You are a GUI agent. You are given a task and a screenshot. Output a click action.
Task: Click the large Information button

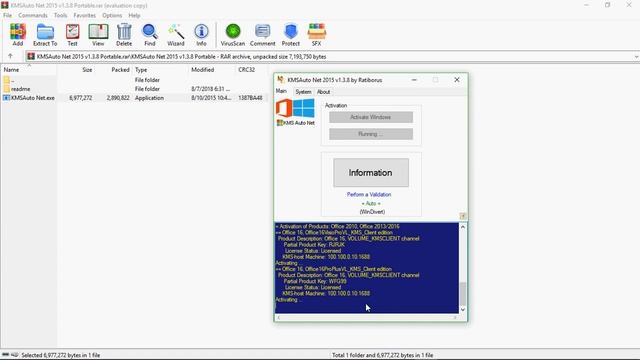(371, 173)
